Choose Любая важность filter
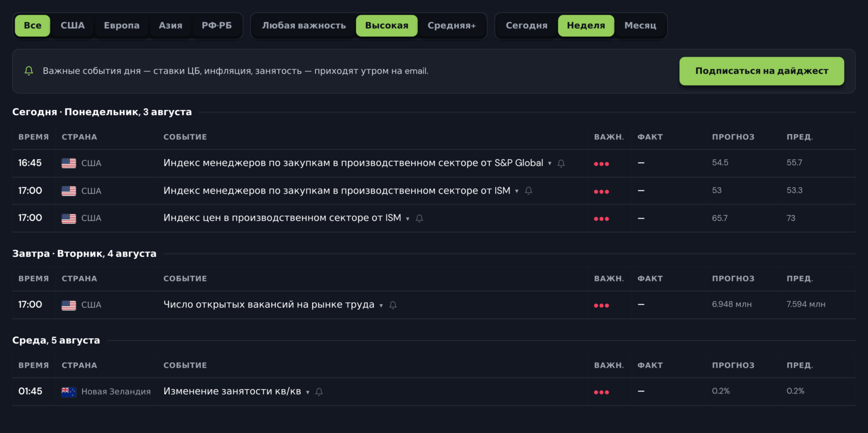The image size is (868, 433). tap(304, 25)
